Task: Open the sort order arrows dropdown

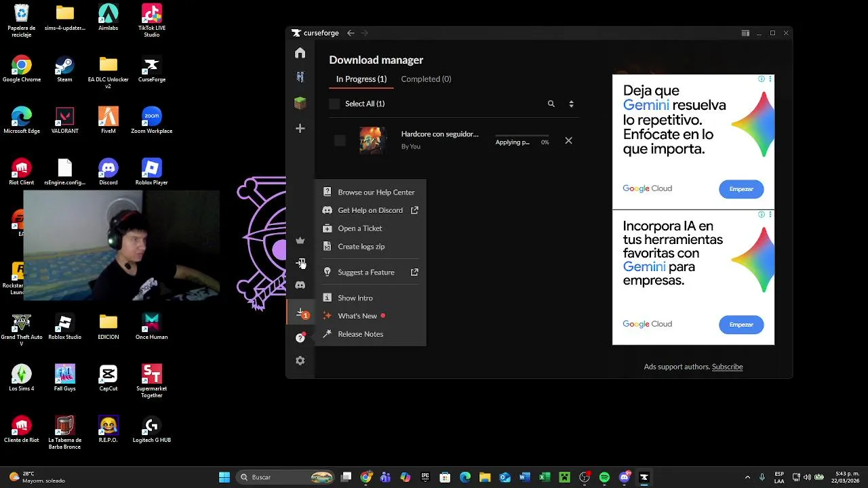Action: [571, 104]
